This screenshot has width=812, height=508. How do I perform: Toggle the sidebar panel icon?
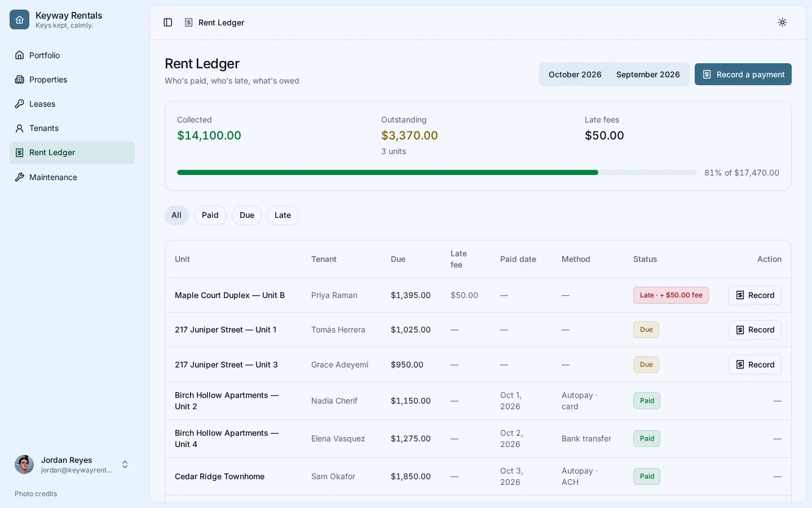pos(168,23)
